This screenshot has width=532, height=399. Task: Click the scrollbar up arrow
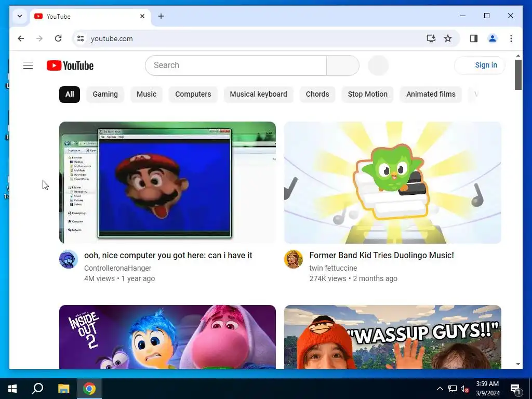click(518, 56)
